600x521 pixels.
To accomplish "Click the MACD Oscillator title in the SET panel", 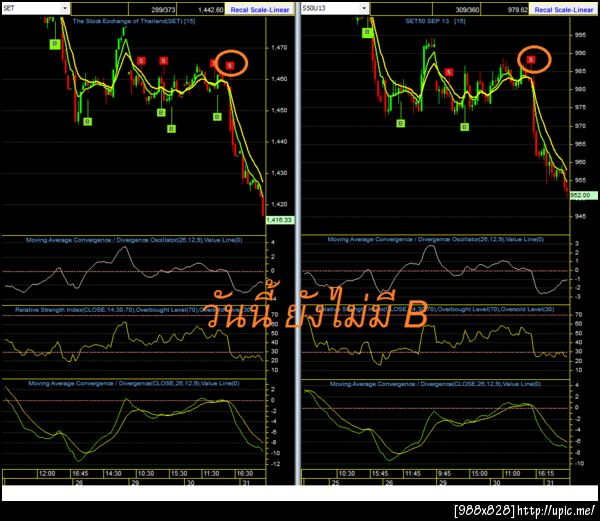I will click(134, 240).
